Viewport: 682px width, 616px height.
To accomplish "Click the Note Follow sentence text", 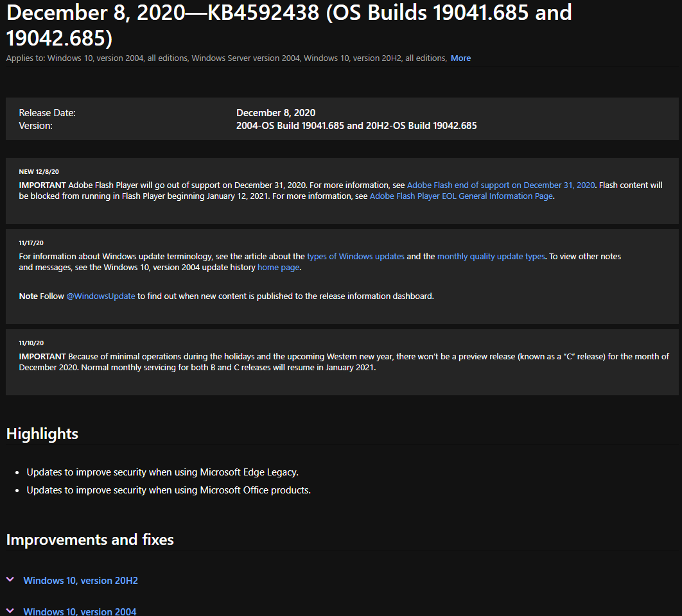I will (226, 296).
